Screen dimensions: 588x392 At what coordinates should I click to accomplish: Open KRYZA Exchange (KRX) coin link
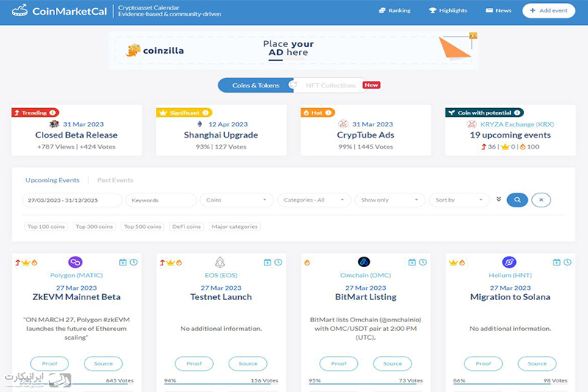(517, 124)
